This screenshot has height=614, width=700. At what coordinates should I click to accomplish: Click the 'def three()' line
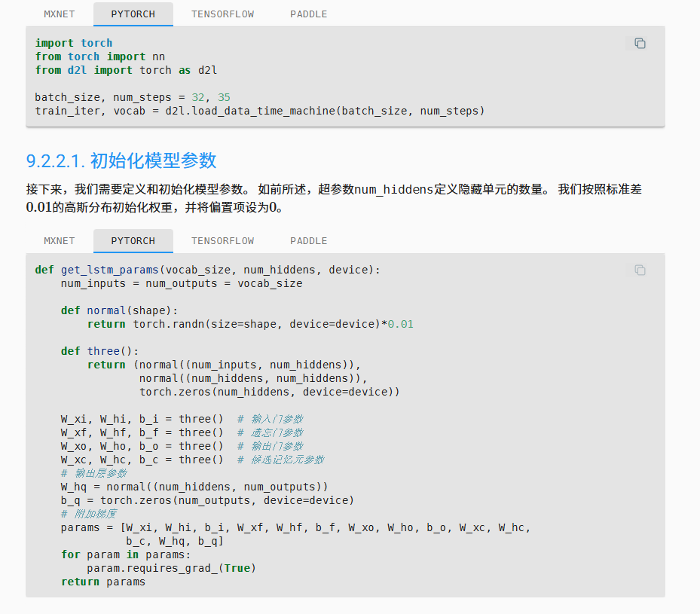99,351
